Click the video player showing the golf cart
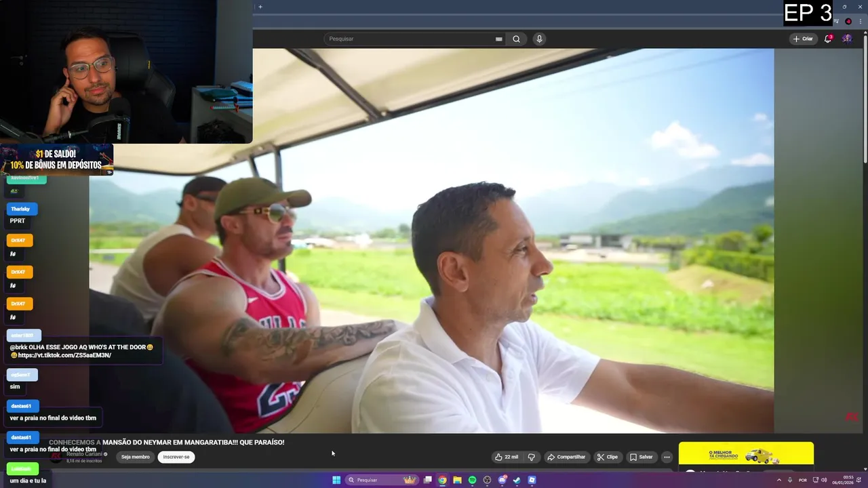The height and width of the screenshot is (488, 868). tap(431, 241)
